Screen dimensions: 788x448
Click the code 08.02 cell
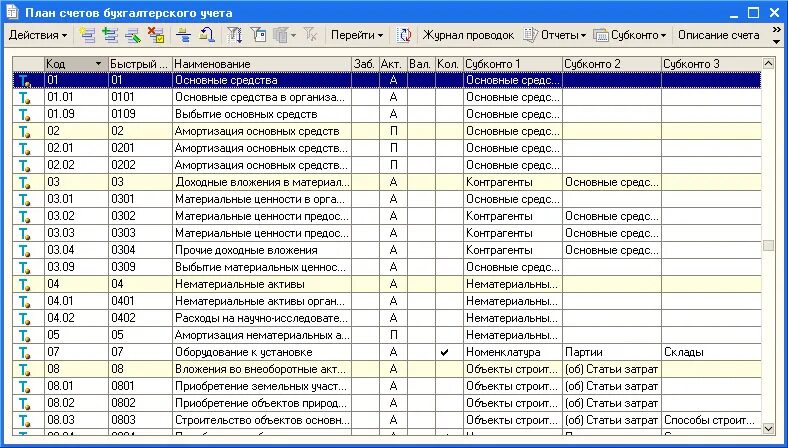click(76, 403)
